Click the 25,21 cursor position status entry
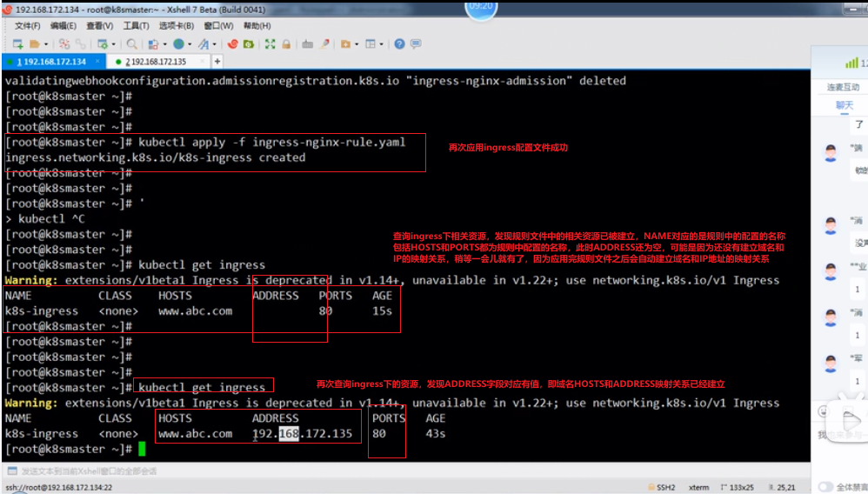868x494 pixels. click(x=782, y=487)
